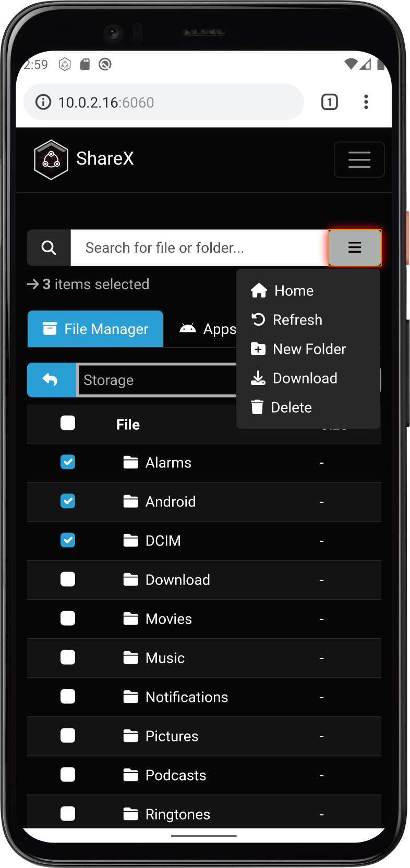Viewport: 410px width, 868px height.
Task: Click the Pictures folder icon
Action: coord(131,736)
